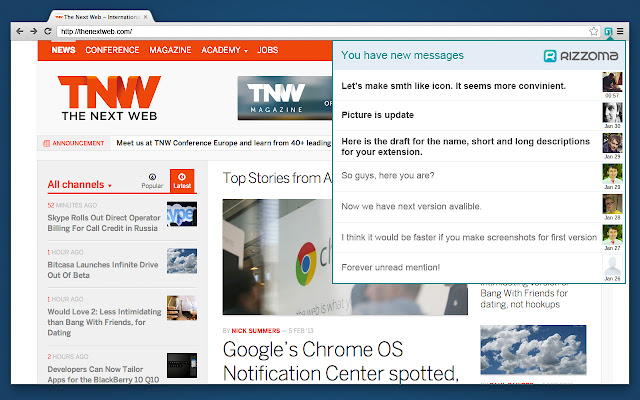The image size is (640, 400).
Task: Expand the All channels dropdown
Action: point(79,184)
